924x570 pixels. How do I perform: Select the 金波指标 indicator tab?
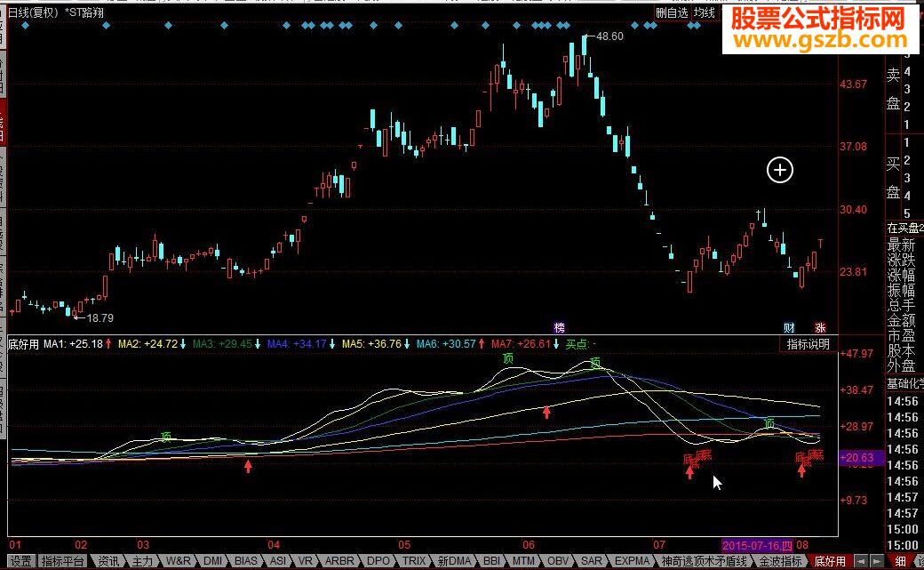pos(780,560)
